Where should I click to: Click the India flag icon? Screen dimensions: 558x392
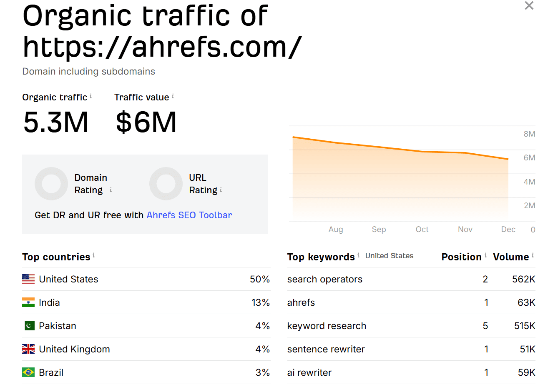click(28, 302)
